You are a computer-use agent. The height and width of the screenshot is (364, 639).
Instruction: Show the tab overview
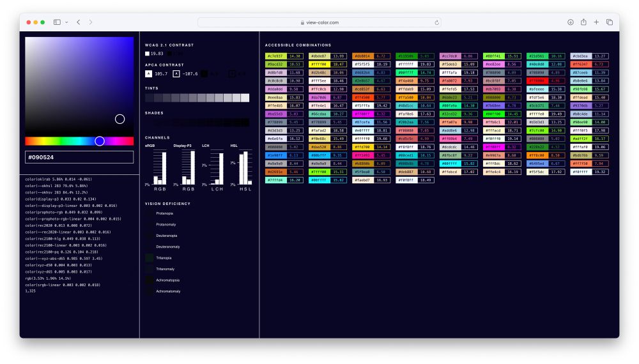click(610, 22)
